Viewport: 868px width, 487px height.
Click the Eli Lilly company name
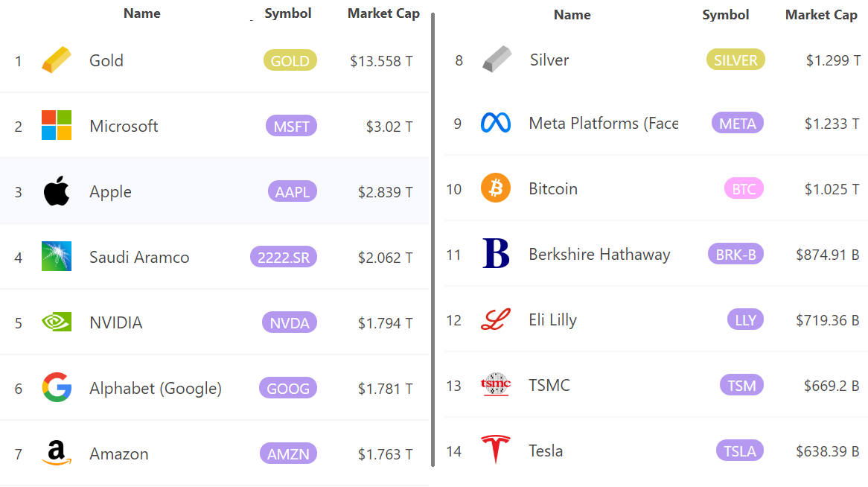coord(552,319)
